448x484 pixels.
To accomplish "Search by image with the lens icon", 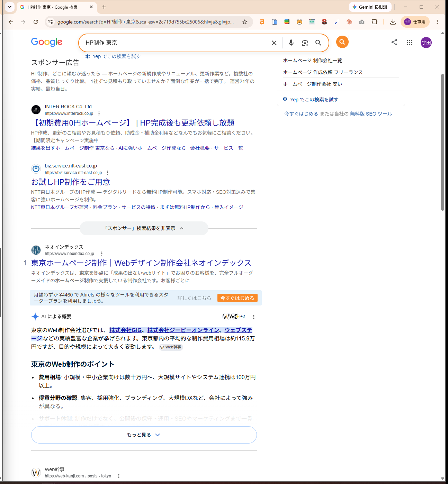I will 305,43.
